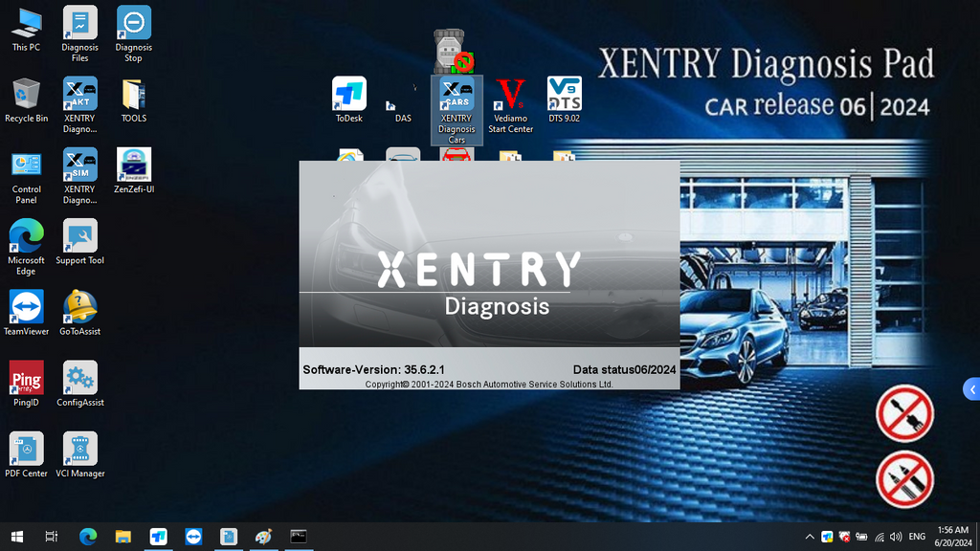980x551 pixels.
Task: Open VCI Manager
Action: (79, 450)
